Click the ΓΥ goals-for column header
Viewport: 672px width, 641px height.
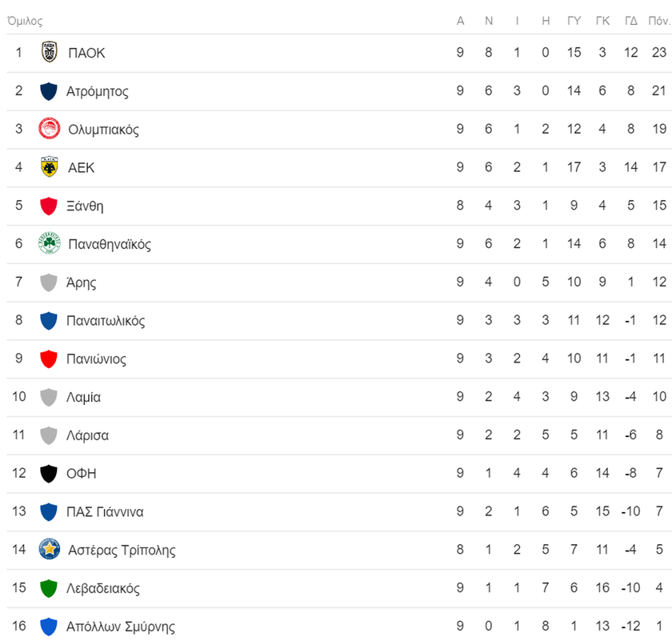tap(574, 21)
